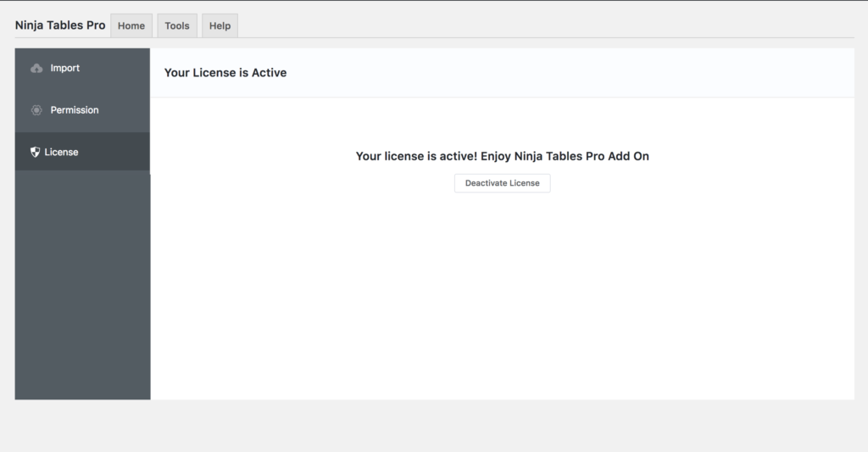Screen dimensions: 868x452
Task: Click the words 'Ninja Tables Pro Add On'
Action: tap(581, 156)
